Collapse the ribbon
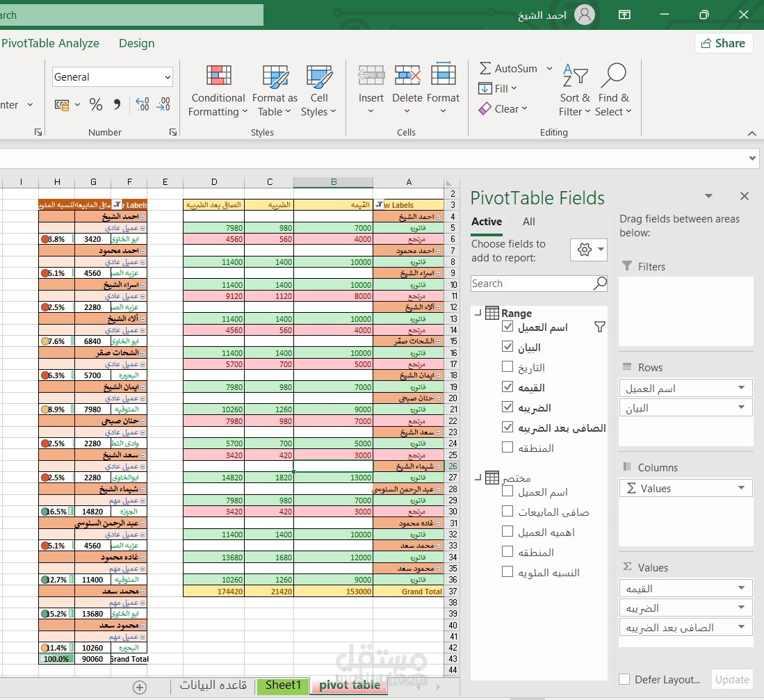764x700 pixels. coord(751,133)
